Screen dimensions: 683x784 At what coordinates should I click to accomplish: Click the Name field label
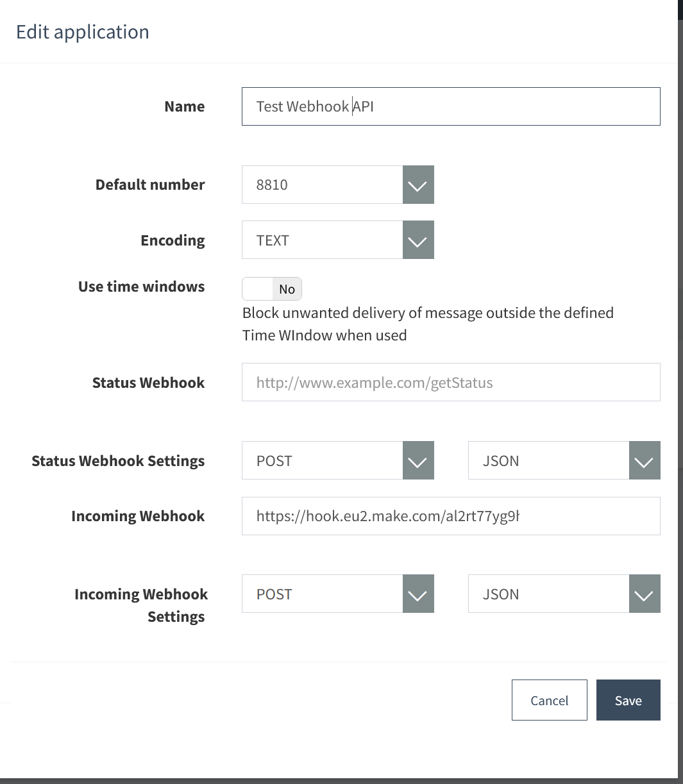tap(185, 106)
